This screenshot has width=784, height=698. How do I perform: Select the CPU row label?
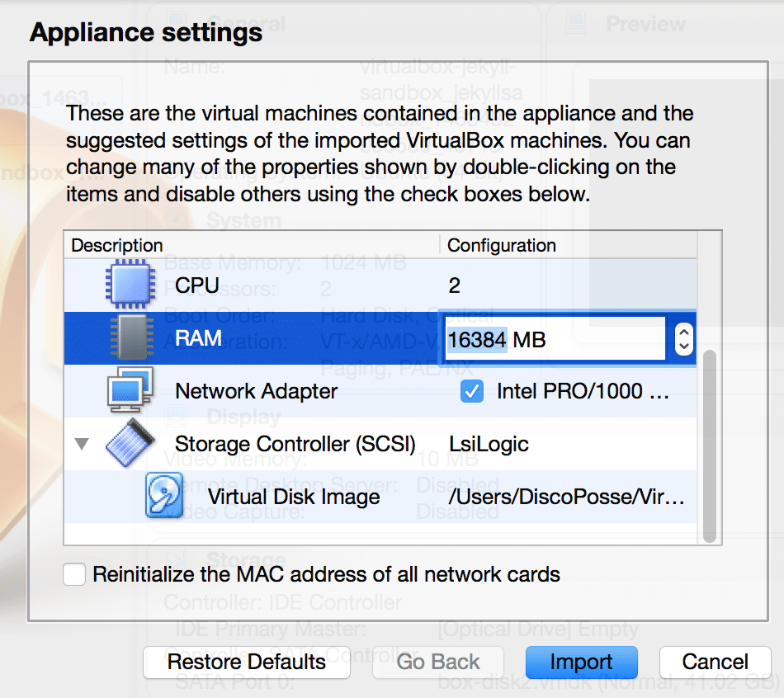point(197,285)
